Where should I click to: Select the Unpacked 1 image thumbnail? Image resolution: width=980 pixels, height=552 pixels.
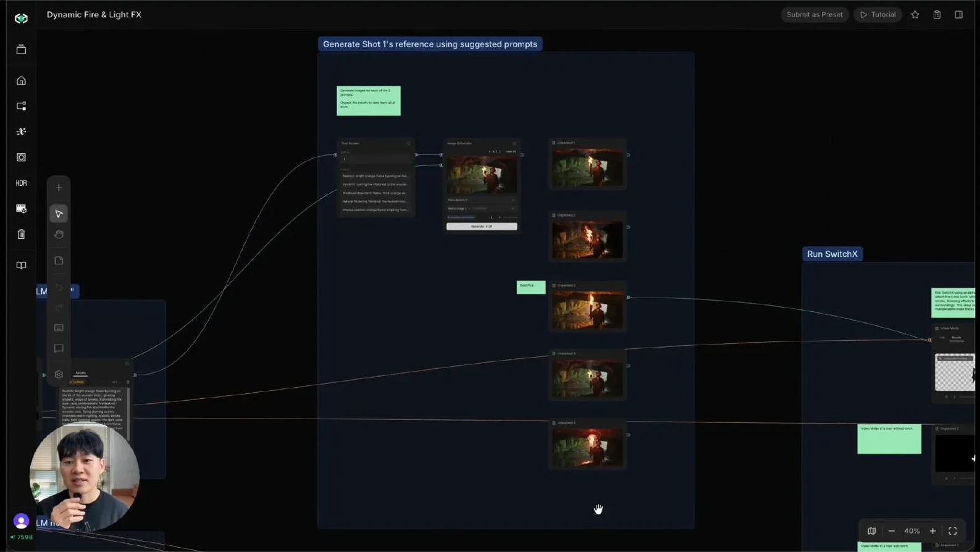(x=587, y=167)
